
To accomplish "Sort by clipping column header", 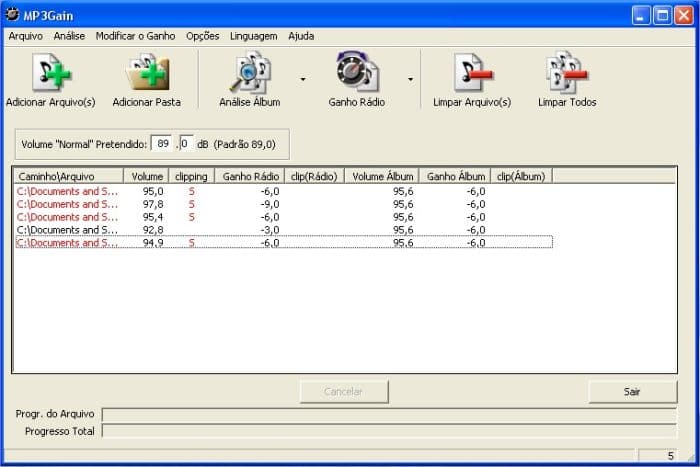I will coord(192,176).
